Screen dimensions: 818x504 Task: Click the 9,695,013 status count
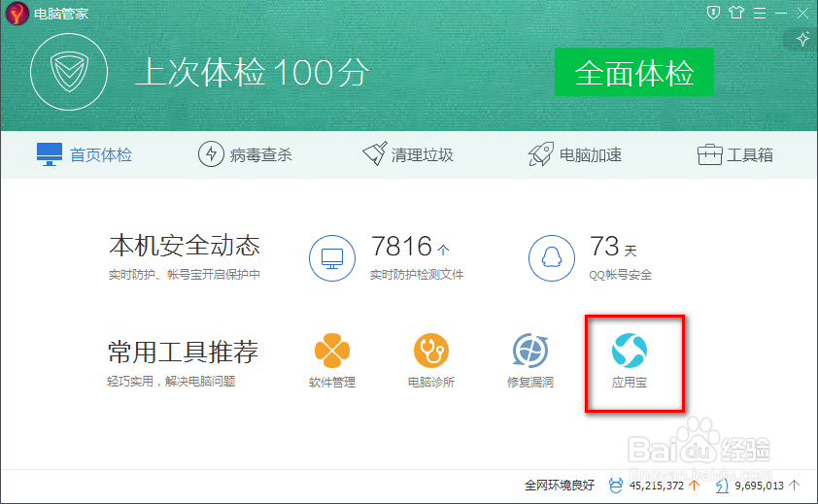[759, 486]
